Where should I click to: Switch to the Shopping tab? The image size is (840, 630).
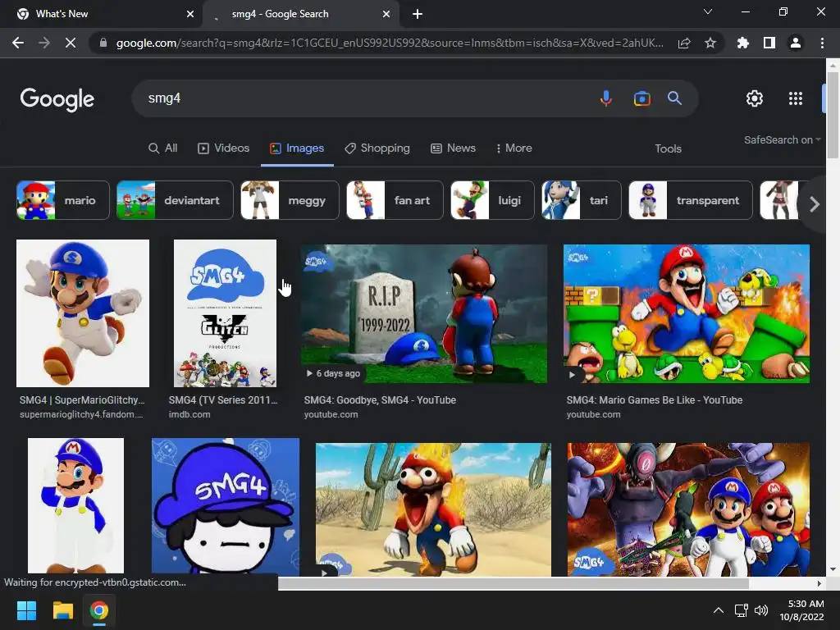point(377,148)
